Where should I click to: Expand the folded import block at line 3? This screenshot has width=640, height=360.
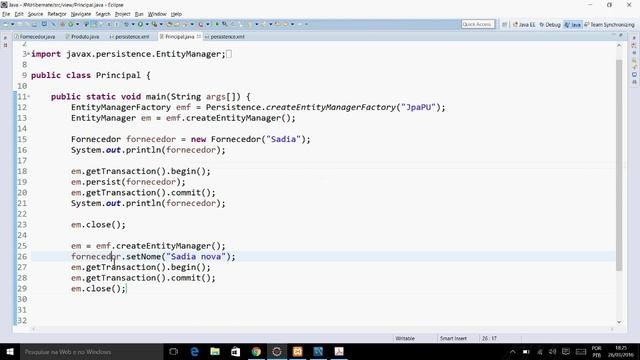28,54
